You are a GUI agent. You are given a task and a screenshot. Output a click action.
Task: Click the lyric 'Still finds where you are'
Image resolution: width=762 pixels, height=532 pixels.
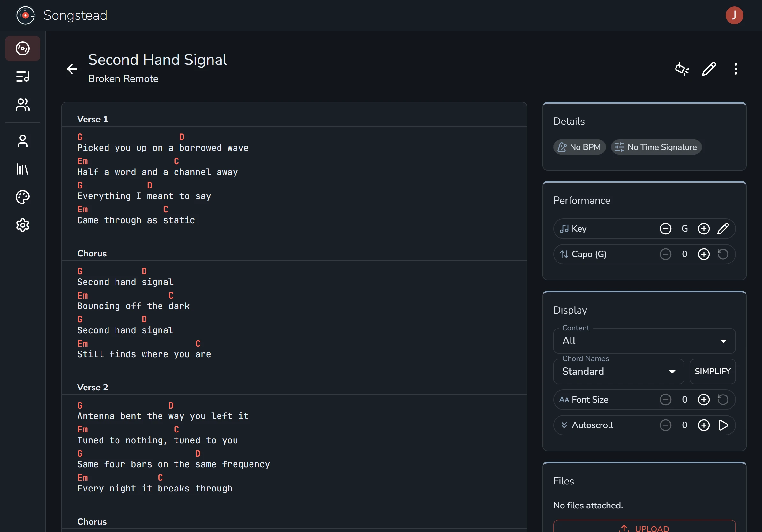coord(144,354)
